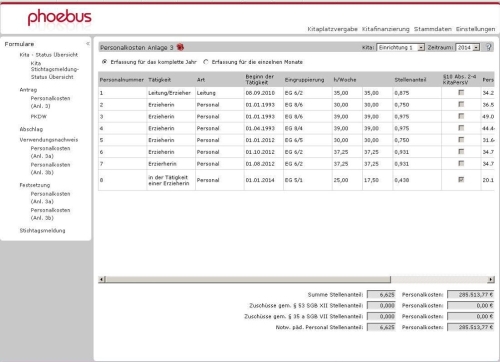Click the Beginn der Tätigkeit column header
500x362 pixels.
(264, 80)
